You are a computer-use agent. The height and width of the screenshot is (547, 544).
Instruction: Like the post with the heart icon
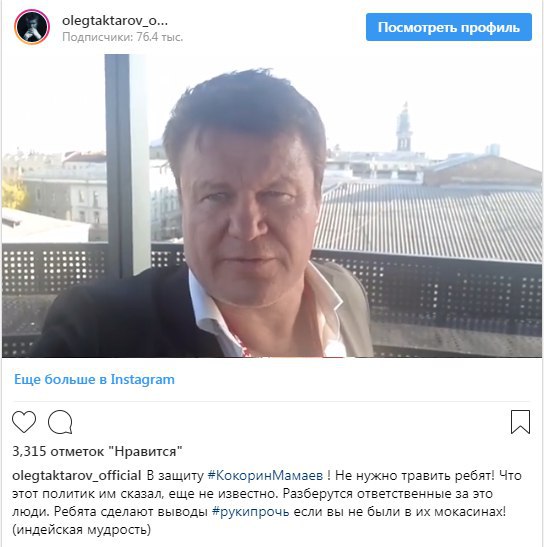tap(24, 422)
